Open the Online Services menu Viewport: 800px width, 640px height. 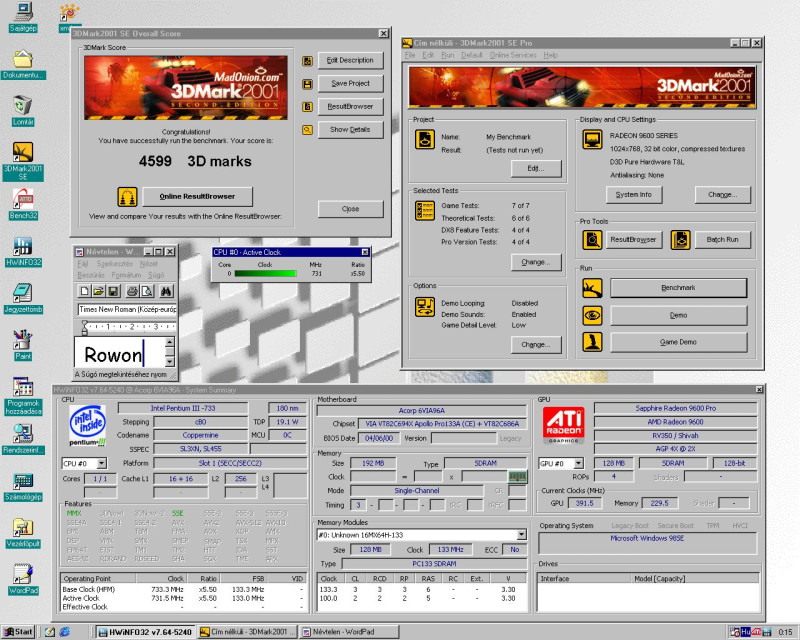[513, 55]
